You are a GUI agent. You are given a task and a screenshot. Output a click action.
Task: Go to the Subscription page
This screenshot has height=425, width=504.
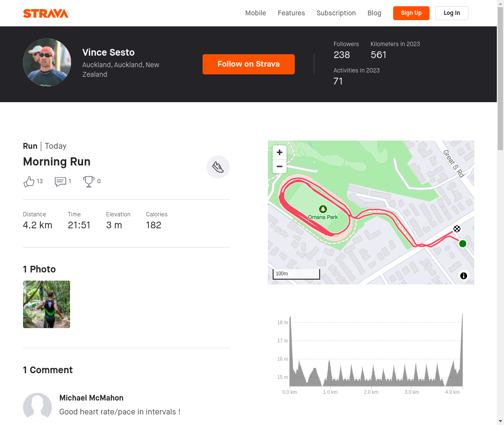(336, 13)
